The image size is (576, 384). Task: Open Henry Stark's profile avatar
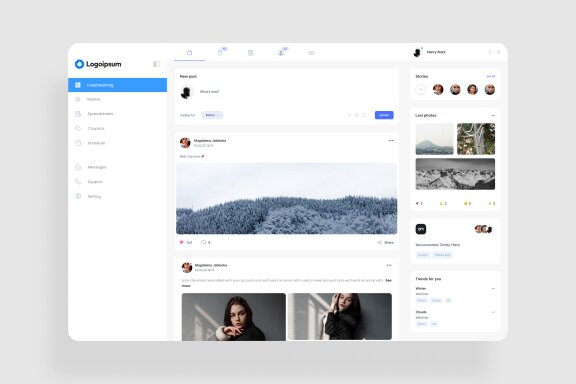coord(417,53)
